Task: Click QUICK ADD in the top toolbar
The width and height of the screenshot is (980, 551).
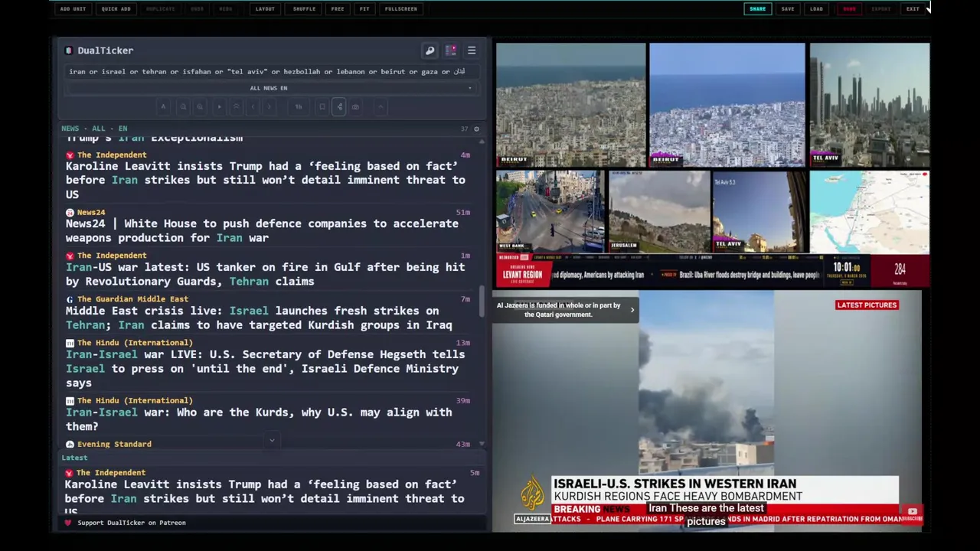Action: 116,9
